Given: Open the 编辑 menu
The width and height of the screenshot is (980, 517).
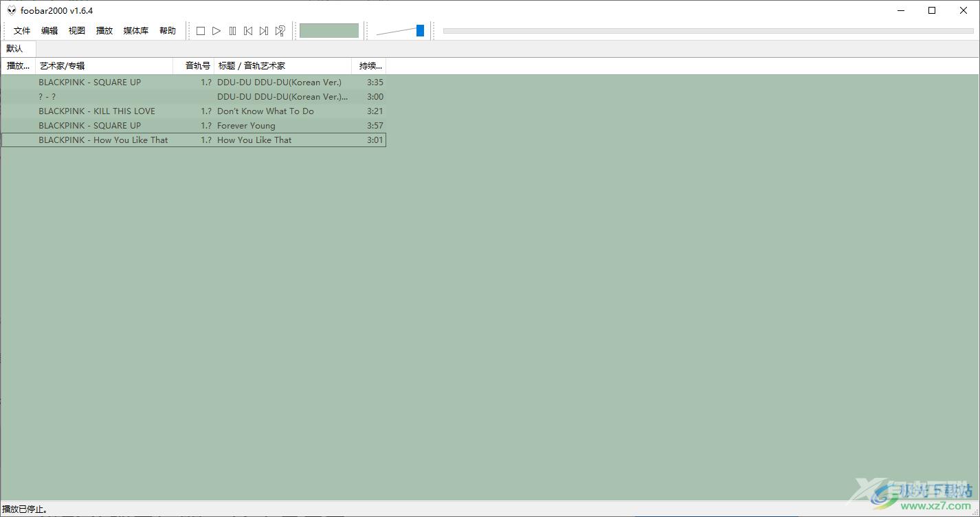Looking at the screenshot, I should pyautogui.click(x=49, y=31).
